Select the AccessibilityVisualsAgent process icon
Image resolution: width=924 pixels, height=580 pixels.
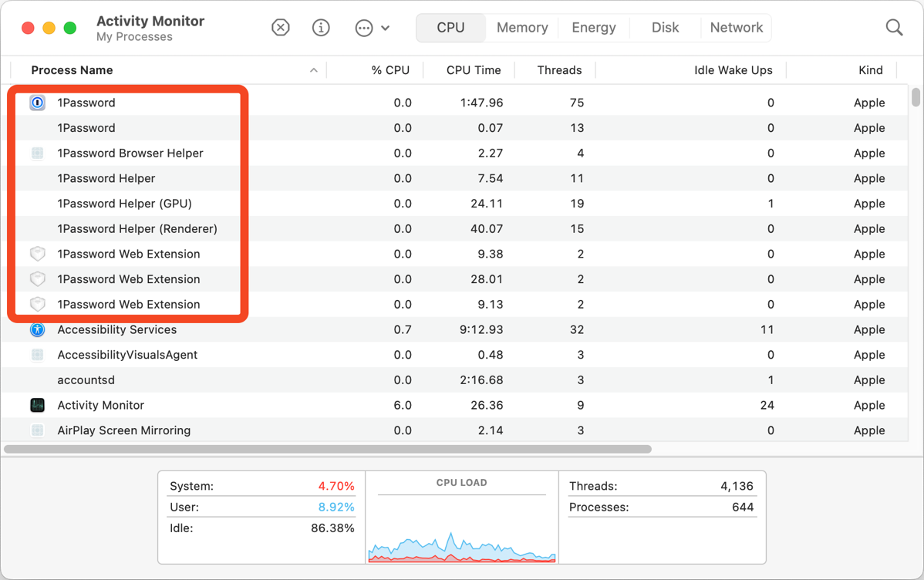[37, 355]
